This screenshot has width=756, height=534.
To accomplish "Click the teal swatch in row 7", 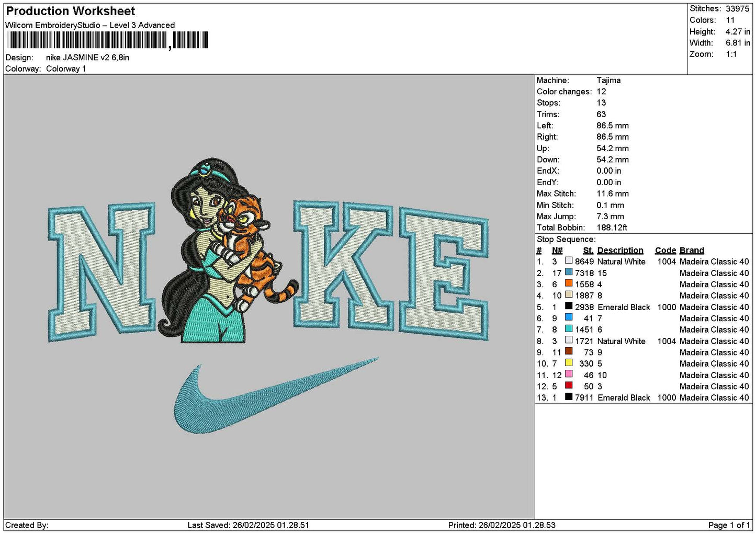I will pos(569,328).
